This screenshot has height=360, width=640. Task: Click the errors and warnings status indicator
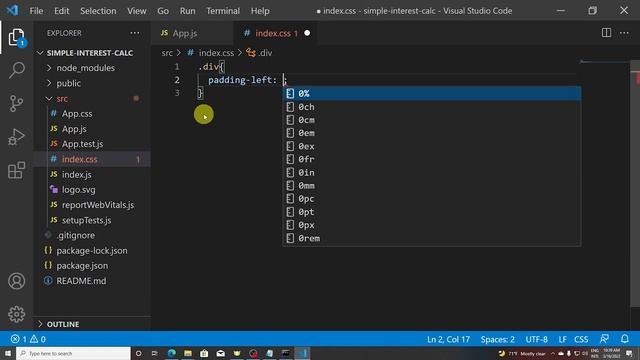point(28,339)
